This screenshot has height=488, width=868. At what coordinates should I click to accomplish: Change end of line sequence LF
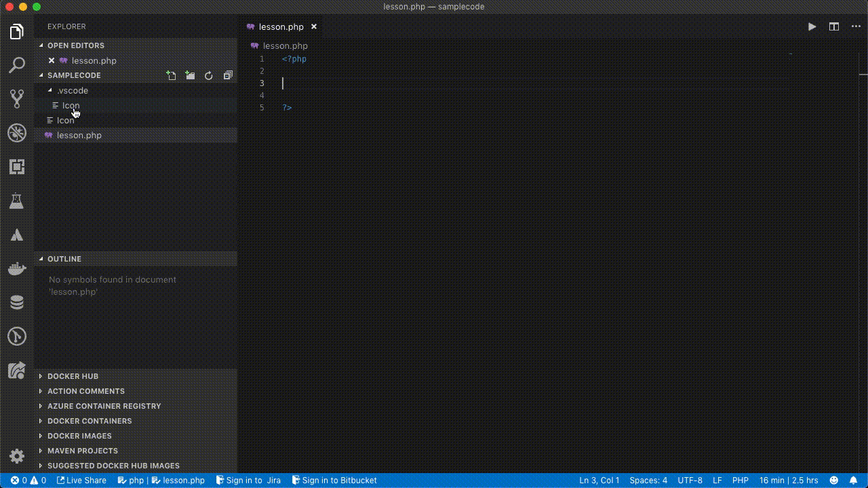(x=717, y=481)
